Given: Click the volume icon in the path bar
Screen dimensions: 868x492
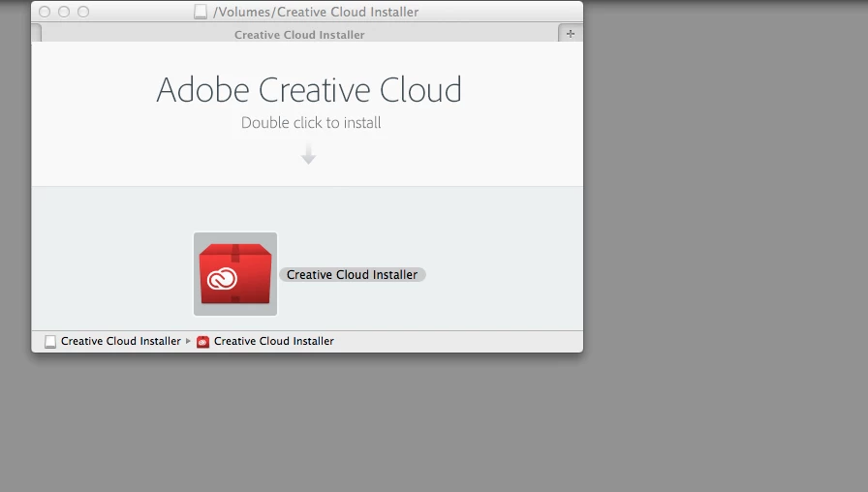Looking at the screenshot, I should (x=50, y=342).
